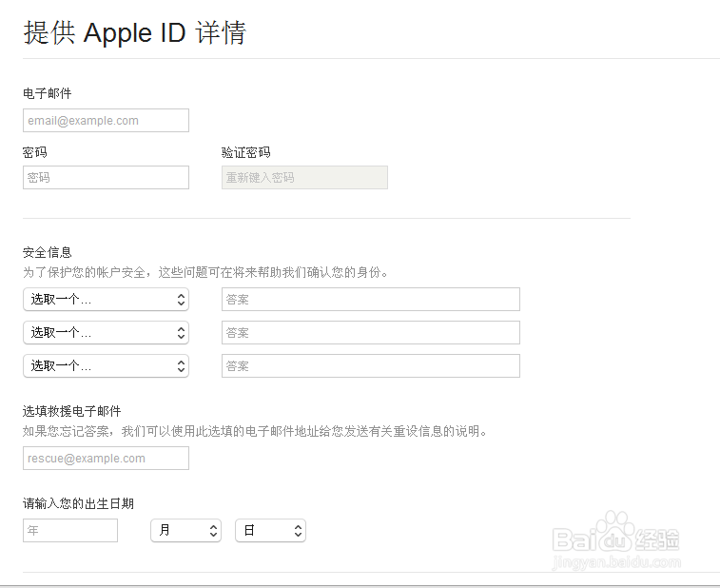Click the 为了保护您的帐户安全 description text
Image resolution: width=720 pixels, height=588 pixels.
[205, 272]
